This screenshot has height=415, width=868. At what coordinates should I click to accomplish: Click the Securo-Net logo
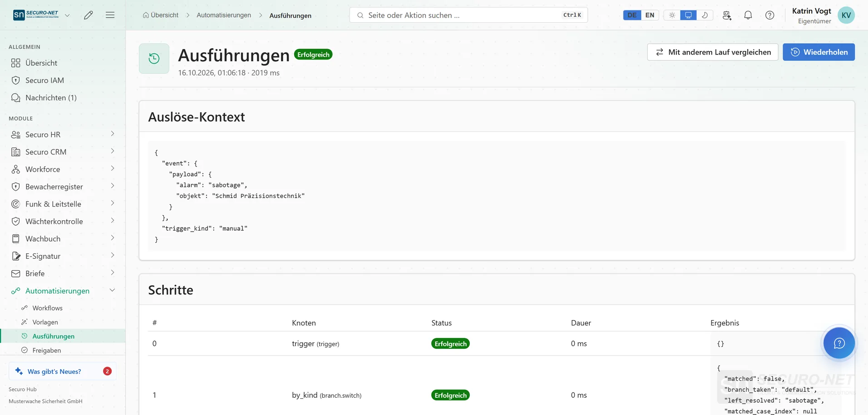click(36, 15)
